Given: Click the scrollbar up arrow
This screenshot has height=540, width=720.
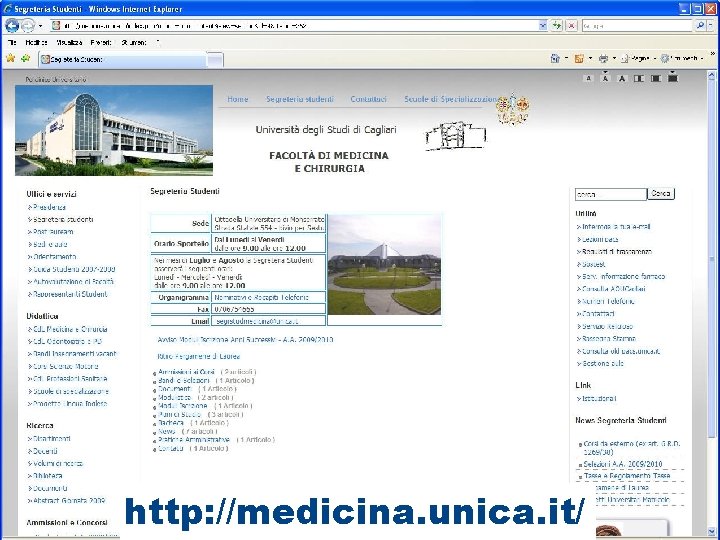Looking at the screenshot, I should coord(711,76).
